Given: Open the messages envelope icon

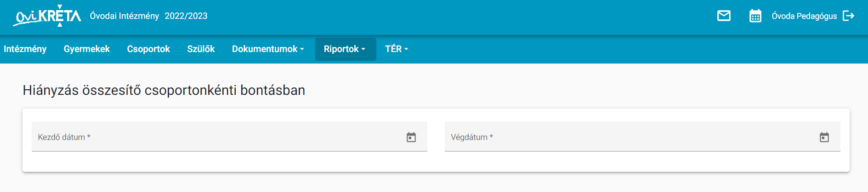Looking at the screenshot, I should 724,16.
